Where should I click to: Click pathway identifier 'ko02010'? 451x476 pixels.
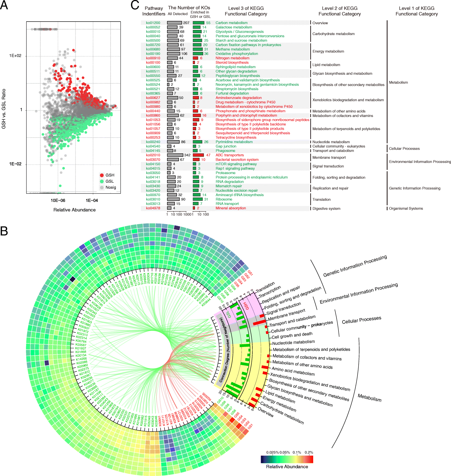[153, 155]
